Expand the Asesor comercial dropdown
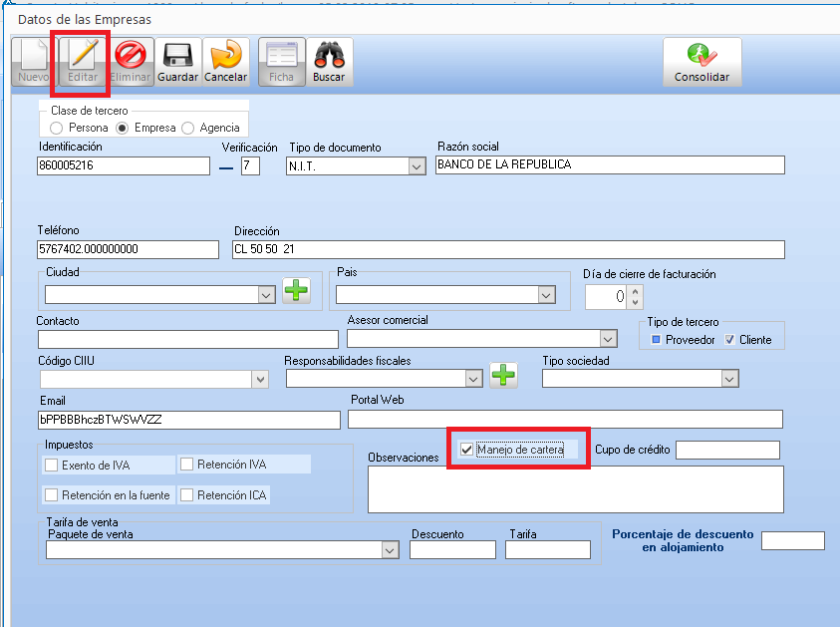Image resolution: width=840 pixels, height=627 pixels. coord(608,339)
